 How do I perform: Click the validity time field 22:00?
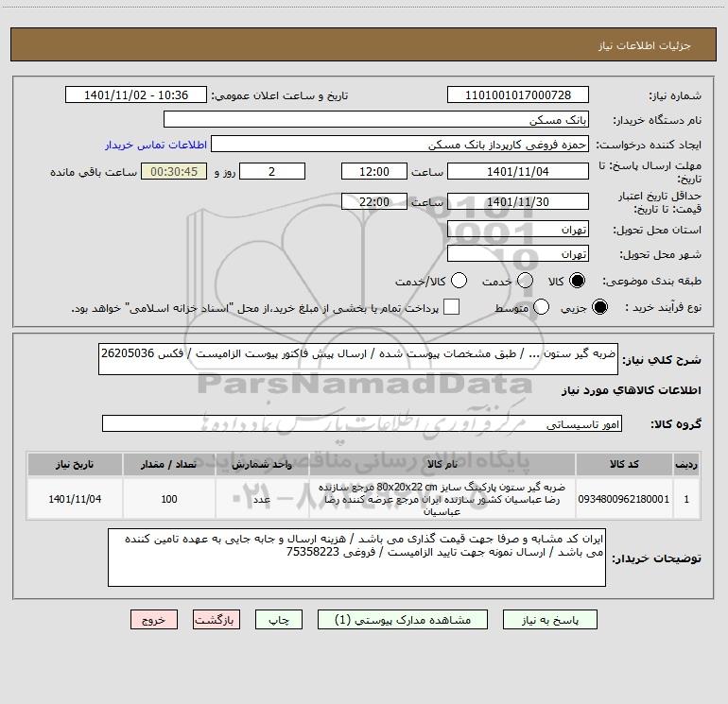374,202
